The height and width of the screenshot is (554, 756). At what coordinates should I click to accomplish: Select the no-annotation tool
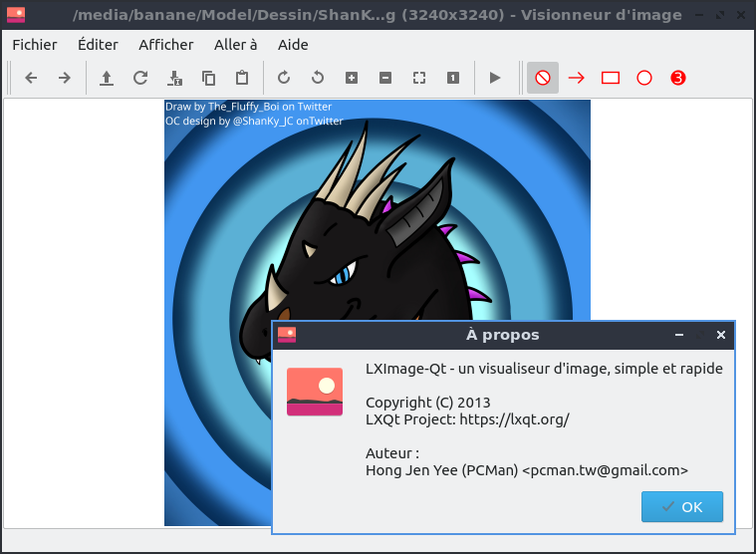(x=543, y=78)
